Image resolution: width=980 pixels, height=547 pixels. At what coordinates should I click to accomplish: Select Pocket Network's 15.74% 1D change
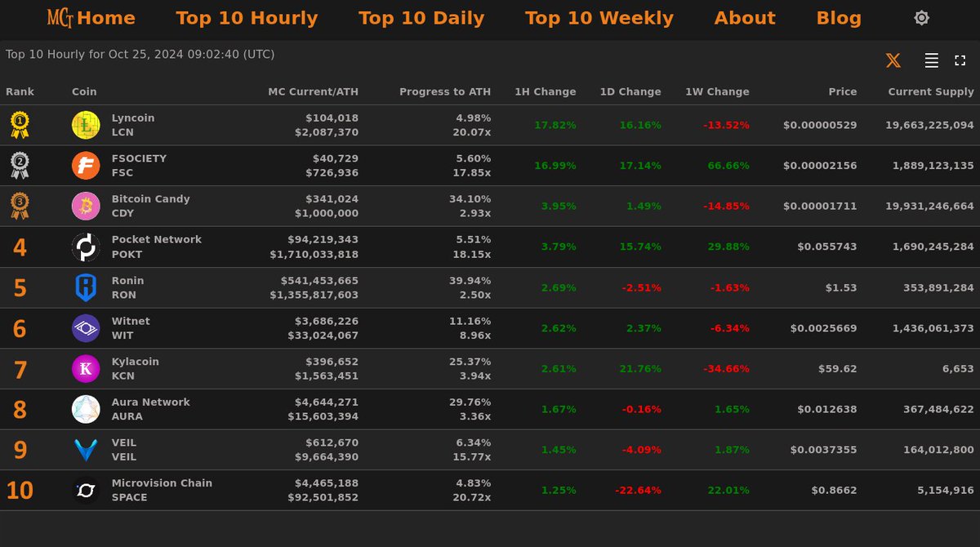click(x=641, y=247)
